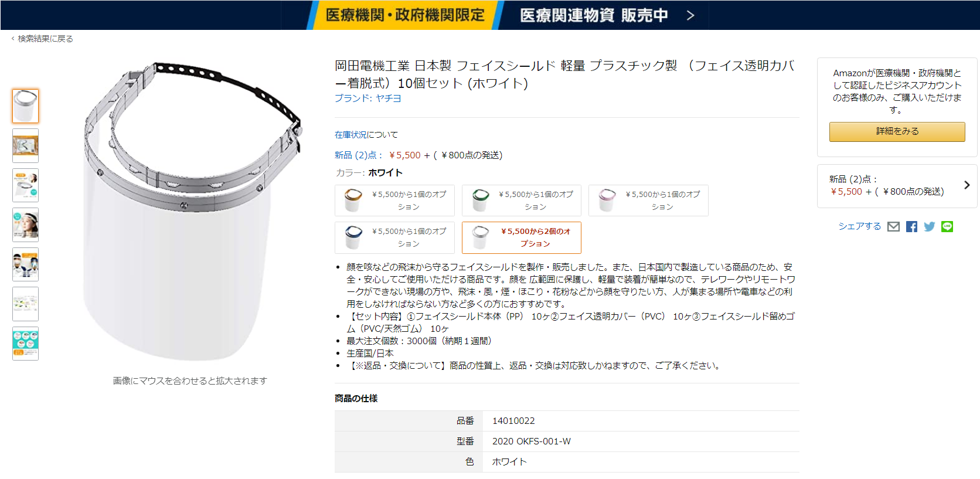This screenshot has height=479, width=980.
Task: Select the white color option ¥5,500
Action: (522, 237)
